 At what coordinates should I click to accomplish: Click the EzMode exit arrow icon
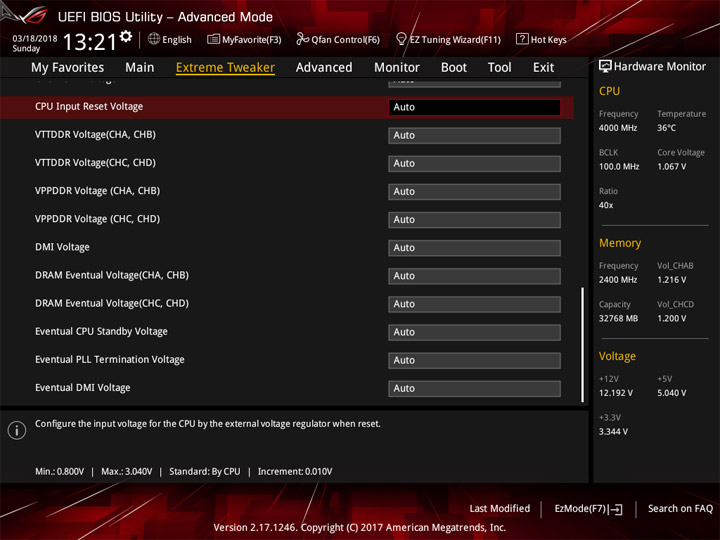tap(616, 509)
